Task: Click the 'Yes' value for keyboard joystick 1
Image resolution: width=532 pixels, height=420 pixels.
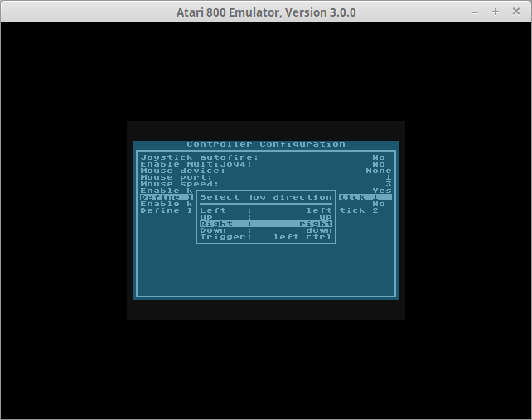Action: pos(382,191)
